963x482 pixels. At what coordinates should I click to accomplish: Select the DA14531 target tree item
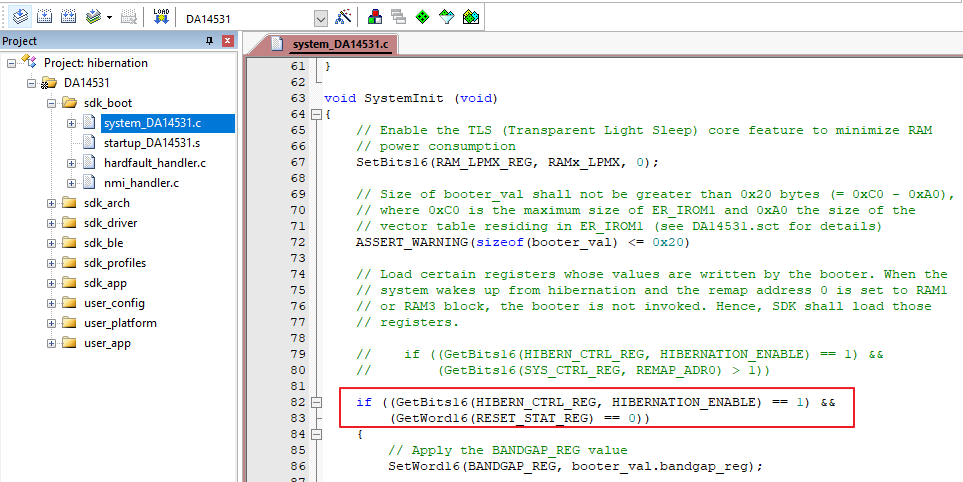tap(87, 84)
